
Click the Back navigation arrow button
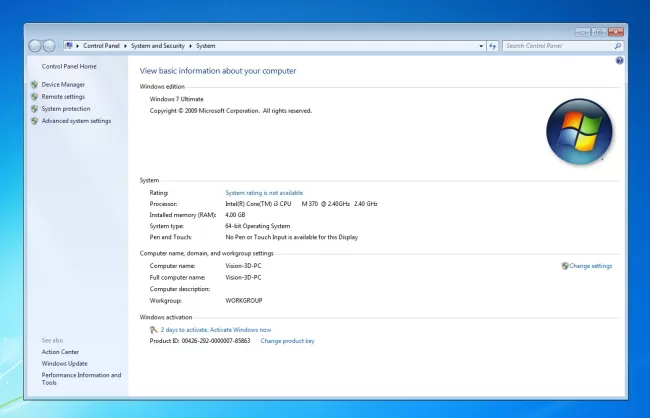[x=36, y=46]
